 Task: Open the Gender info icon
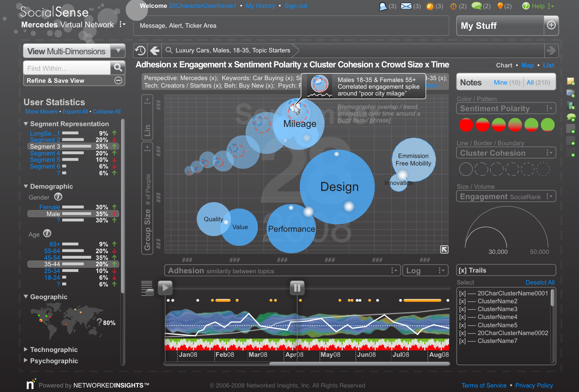tap(58, 197)
